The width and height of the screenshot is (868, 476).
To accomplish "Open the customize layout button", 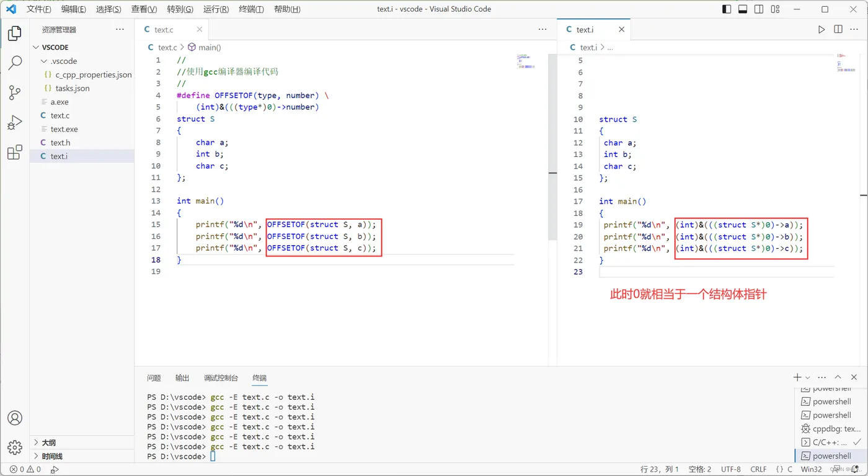I will point(775,9).
